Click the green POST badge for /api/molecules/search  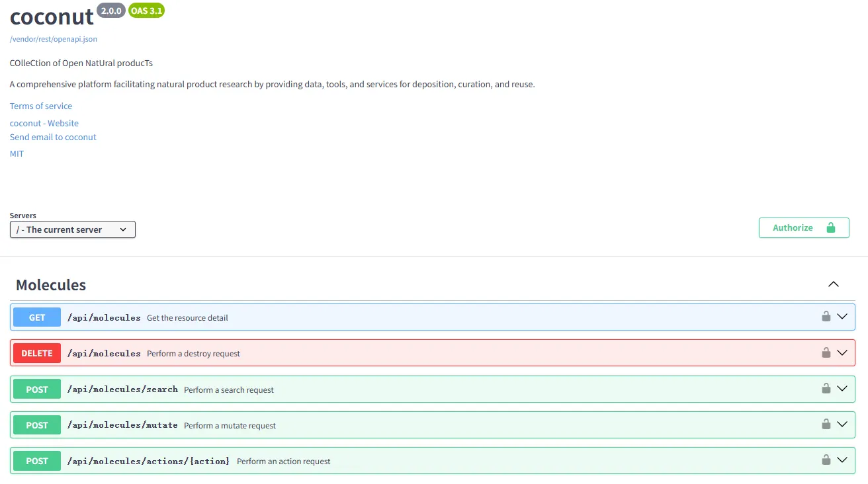tap(37, 389)
